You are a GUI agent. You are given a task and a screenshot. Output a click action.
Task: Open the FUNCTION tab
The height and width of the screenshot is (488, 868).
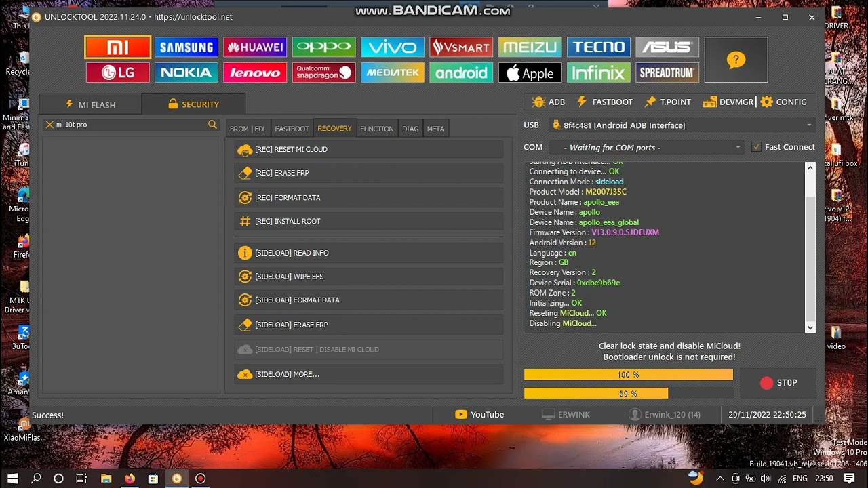376,129
